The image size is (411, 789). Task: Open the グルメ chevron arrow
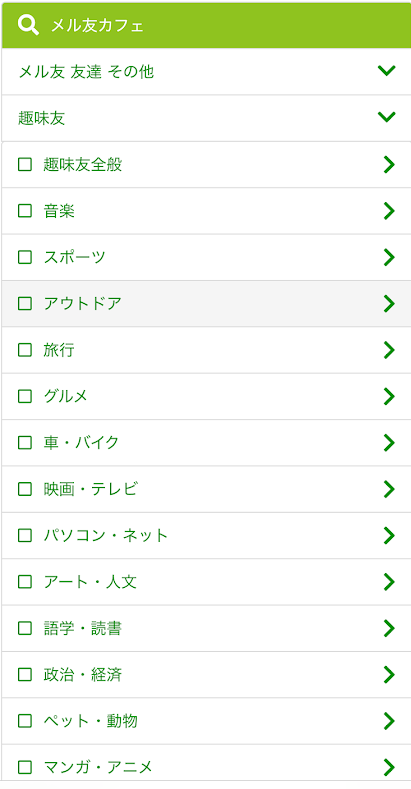click(x=388, y=396)
